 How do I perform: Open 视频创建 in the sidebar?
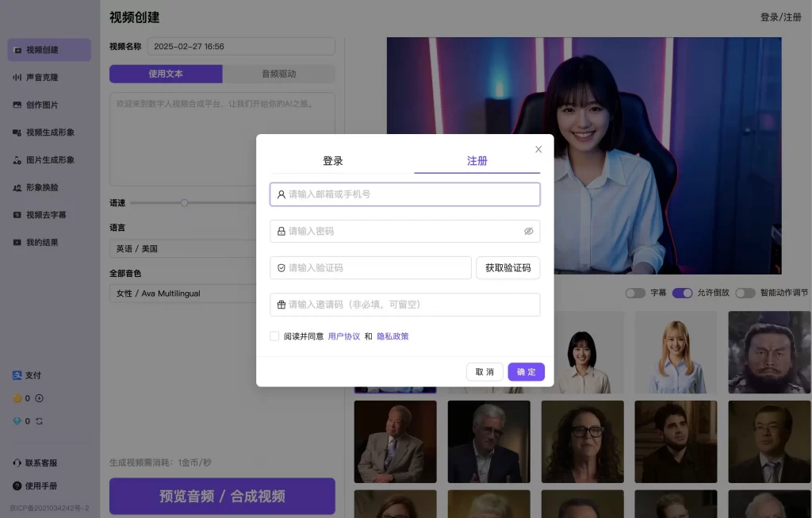pos(49,50)
